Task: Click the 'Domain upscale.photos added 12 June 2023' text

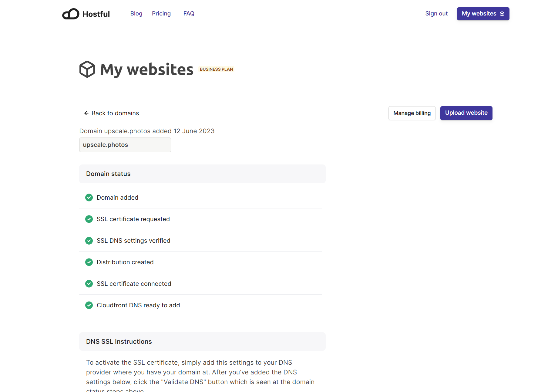Action: [147, 131]
